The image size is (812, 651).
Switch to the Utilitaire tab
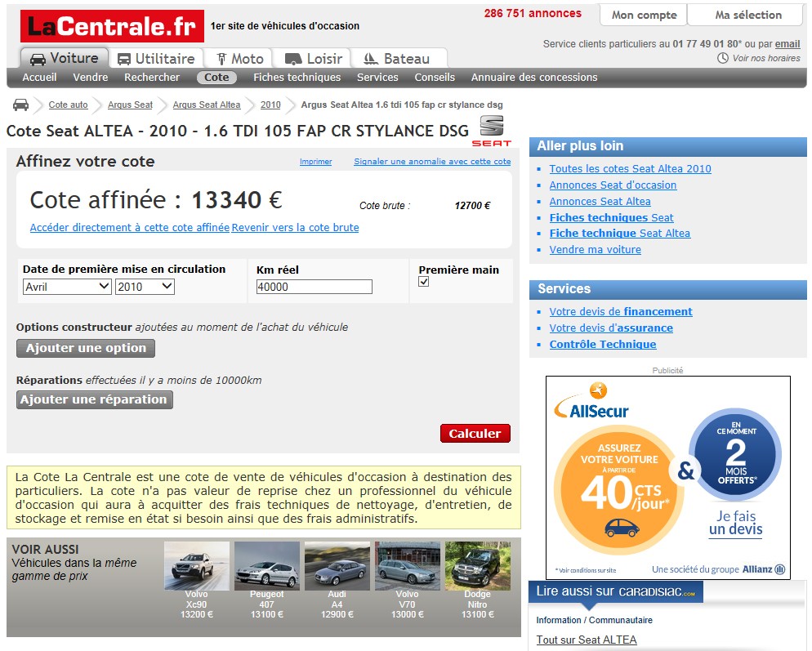click(x=156, y=59)
